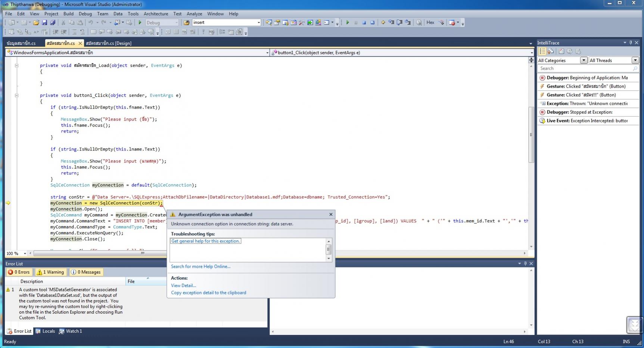Open the Debug menu

coord(85,14)
